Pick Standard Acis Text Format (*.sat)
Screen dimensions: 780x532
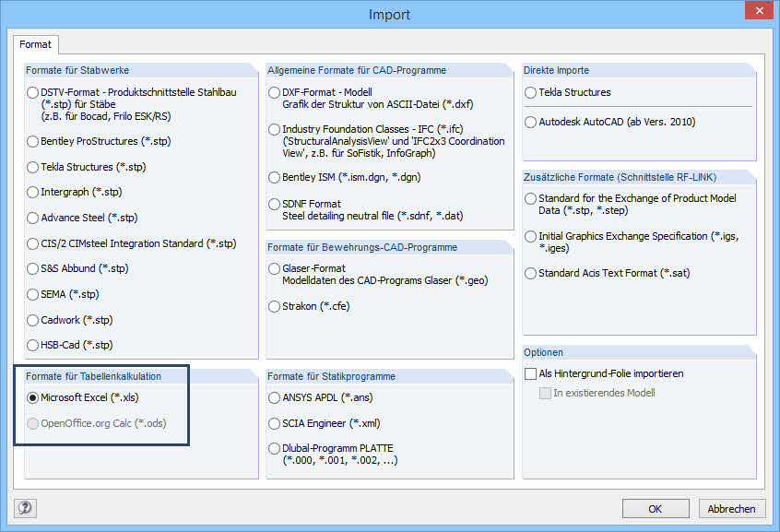coord(528,273)
